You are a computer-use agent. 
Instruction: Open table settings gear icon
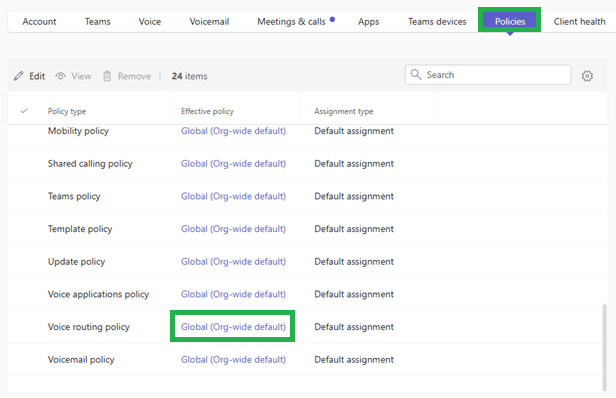tap(587, 76)
